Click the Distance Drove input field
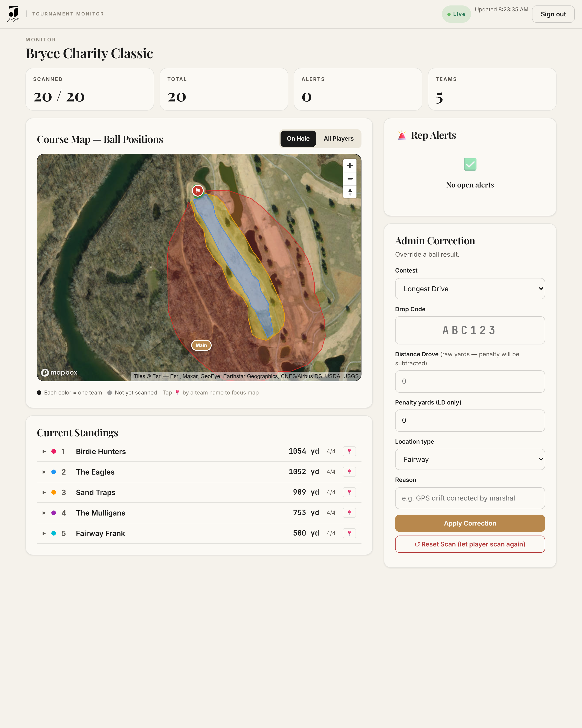The image size is (582, 728). click(470, 381)
